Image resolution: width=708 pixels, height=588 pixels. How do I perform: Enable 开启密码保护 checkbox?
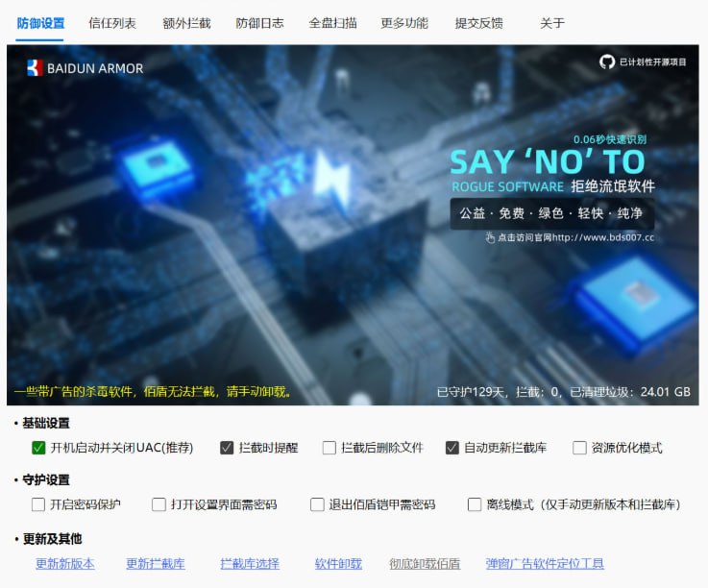[x=38, y=504]
